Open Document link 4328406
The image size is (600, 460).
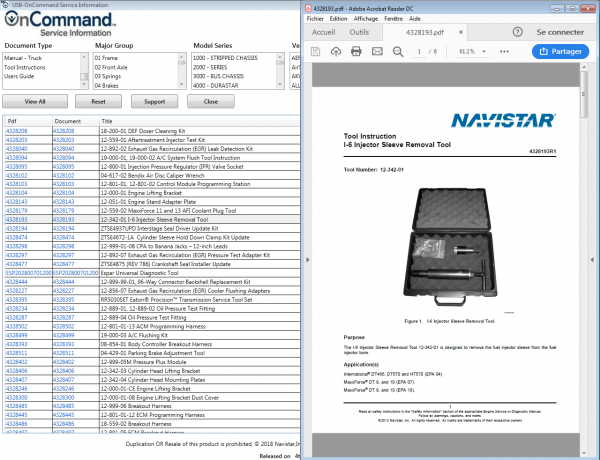click(64, 370)
